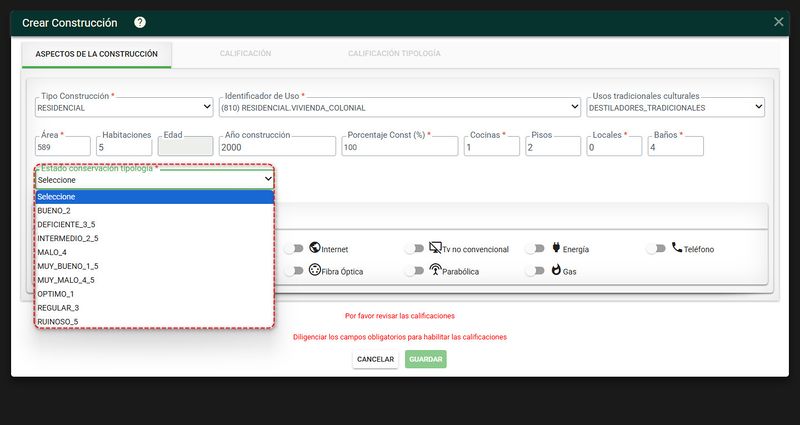Choose MUY_MALO_4_5 from the list
The image size is (800, 425).
click(x=155, y=280)
